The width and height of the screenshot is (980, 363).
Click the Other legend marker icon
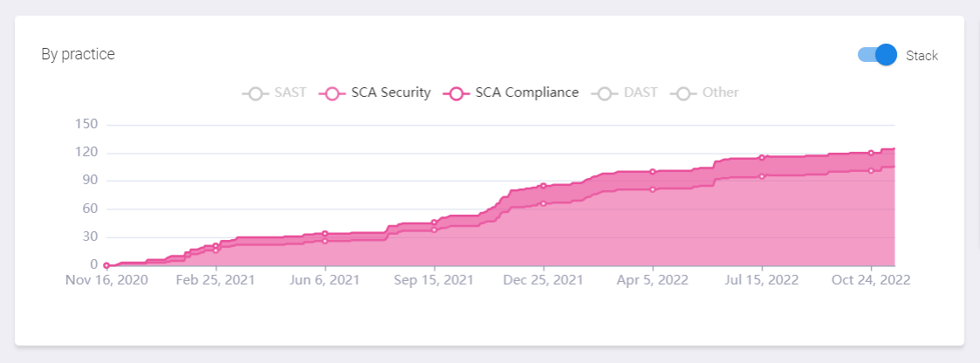[683, 92]
